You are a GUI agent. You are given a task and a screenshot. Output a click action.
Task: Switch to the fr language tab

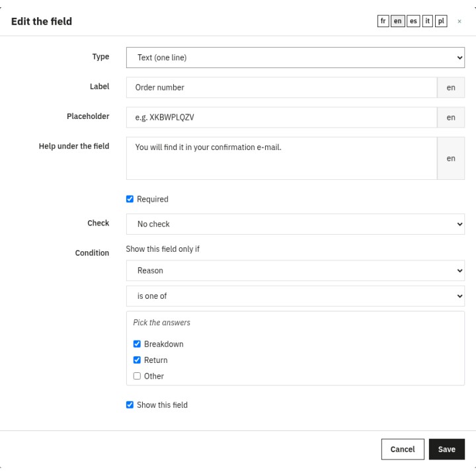[383, 21]
